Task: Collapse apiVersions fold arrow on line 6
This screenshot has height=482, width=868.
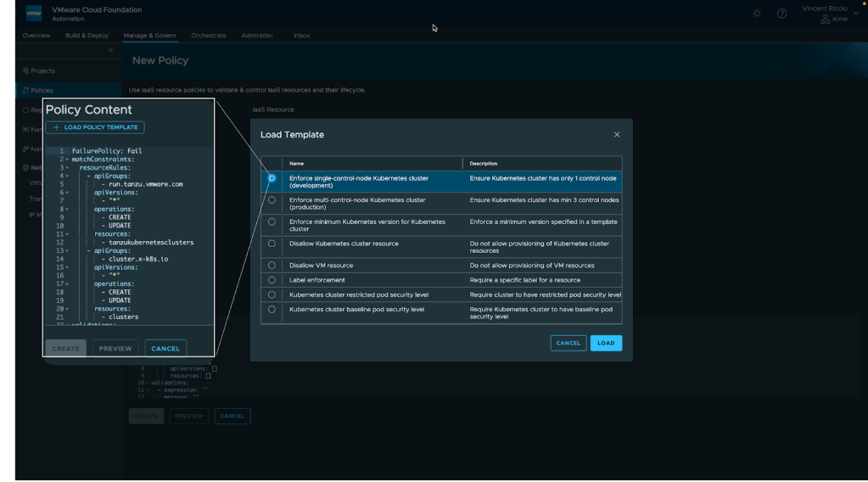Action: tap(67, 193)
